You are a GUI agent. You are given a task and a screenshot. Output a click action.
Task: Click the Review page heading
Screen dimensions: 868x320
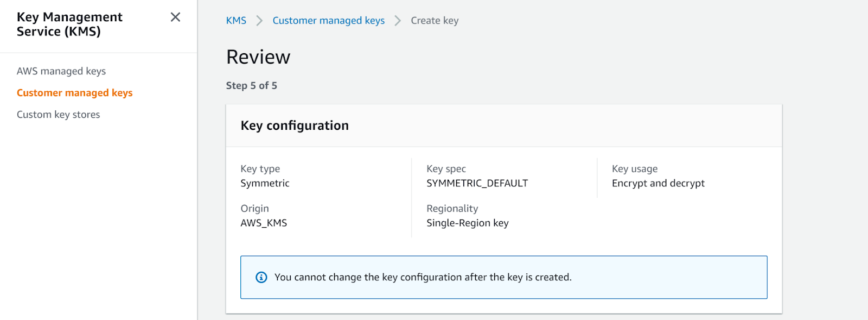click(x=258, y=57)
